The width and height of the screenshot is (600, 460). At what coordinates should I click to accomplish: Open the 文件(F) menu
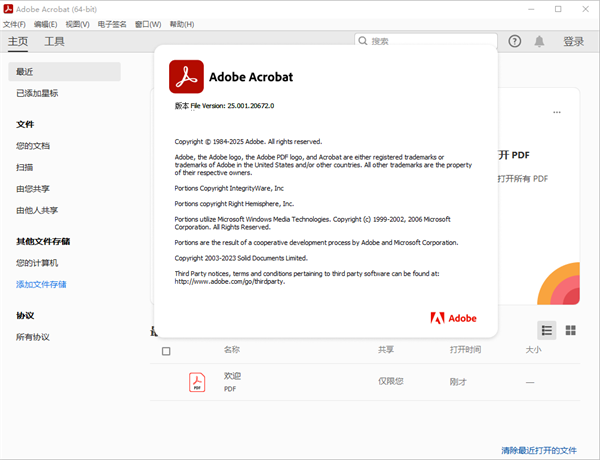pos(15,24)
